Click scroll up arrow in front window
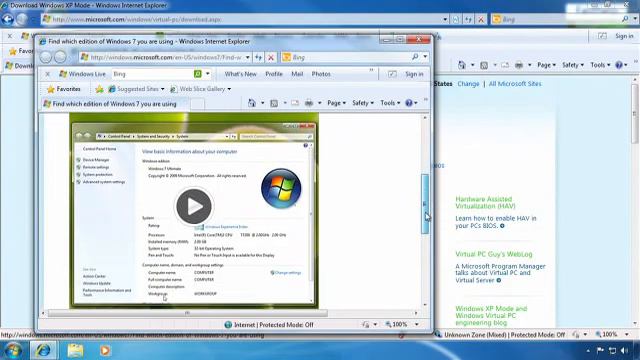Screen dimensions: 640x360 [425, 118]
